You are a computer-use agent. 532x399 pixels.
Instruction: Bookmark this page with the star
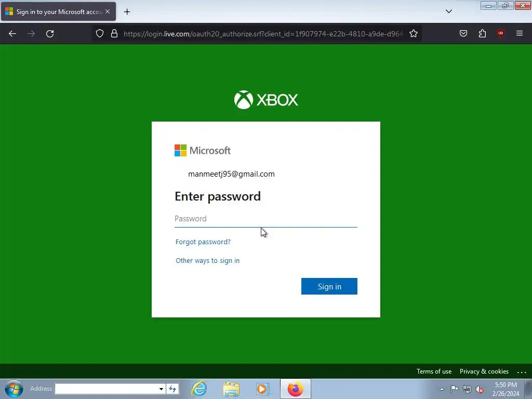click(413, 33)
